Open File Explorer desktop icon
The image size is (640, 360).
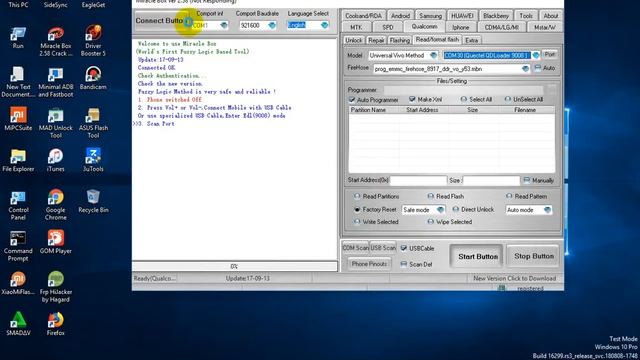click(18, 160)
